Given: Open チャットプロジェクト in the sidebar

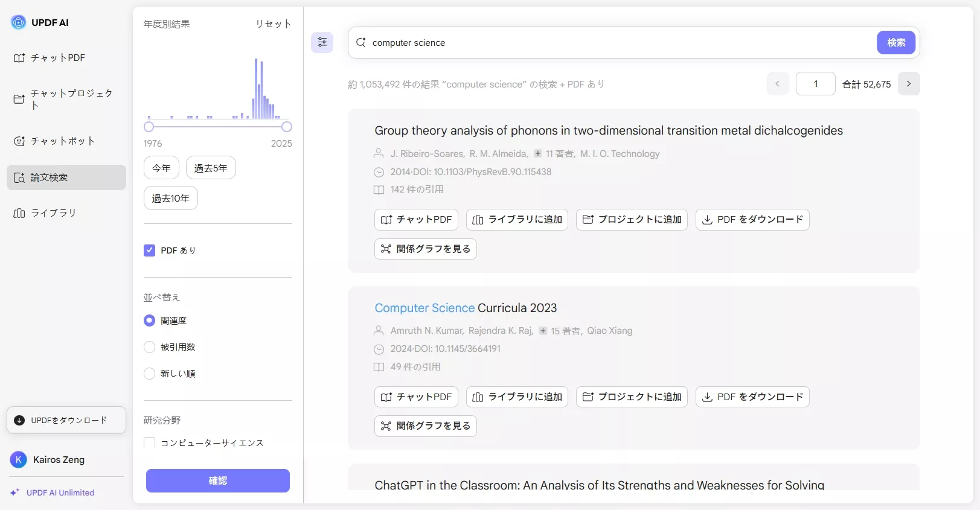Looking at the screenshot, I should point(66,99).
